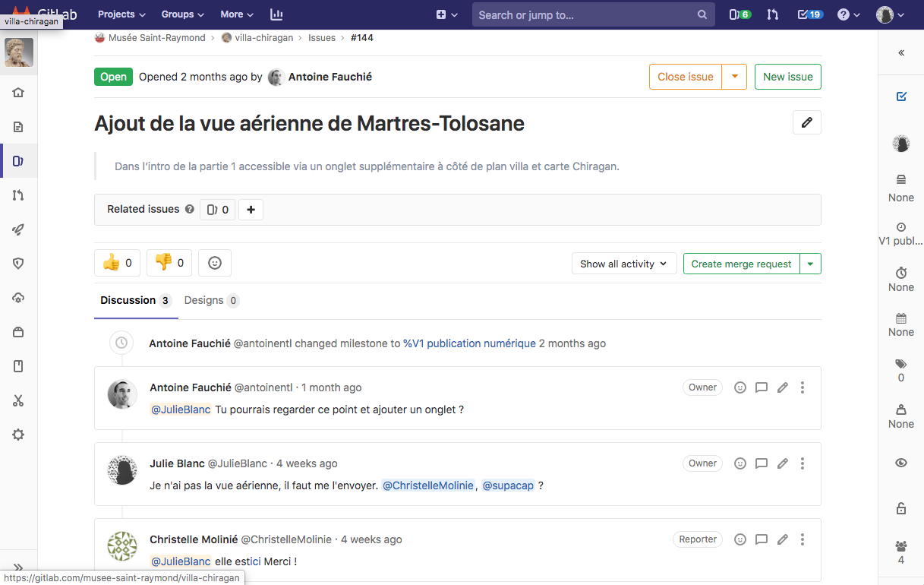Toggle notifications eye icon in right sidebar

[901, 463]
